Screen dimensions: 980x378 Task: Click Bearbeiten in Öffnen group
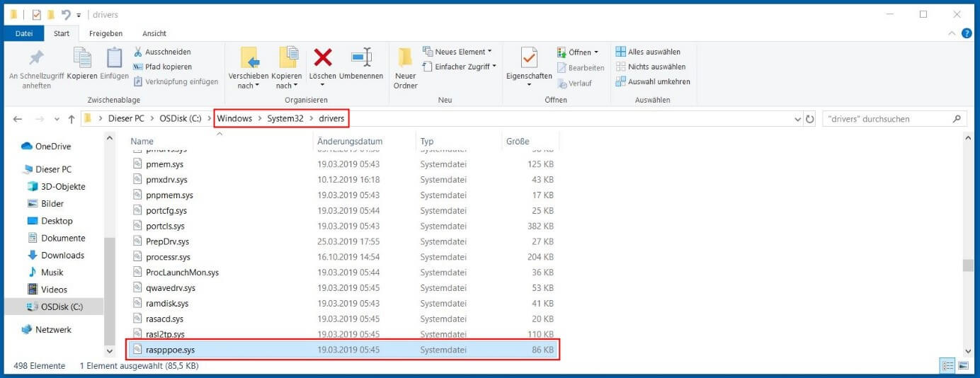pos(581,68)
